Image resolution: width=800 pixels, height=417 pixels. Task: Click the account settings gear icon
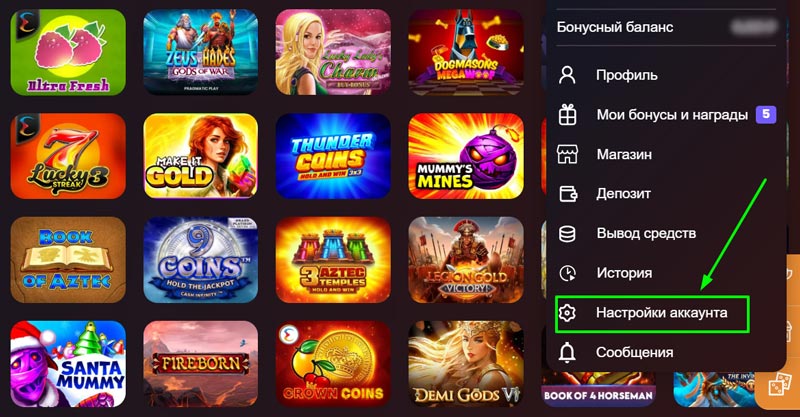coord(567,312)
